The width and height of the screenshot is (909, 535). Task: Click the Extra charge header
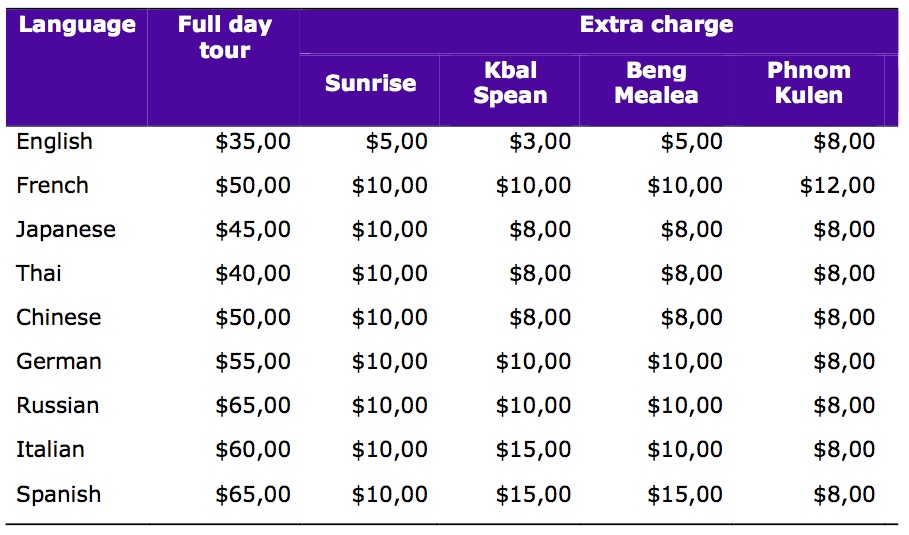[x=656, y=25]
